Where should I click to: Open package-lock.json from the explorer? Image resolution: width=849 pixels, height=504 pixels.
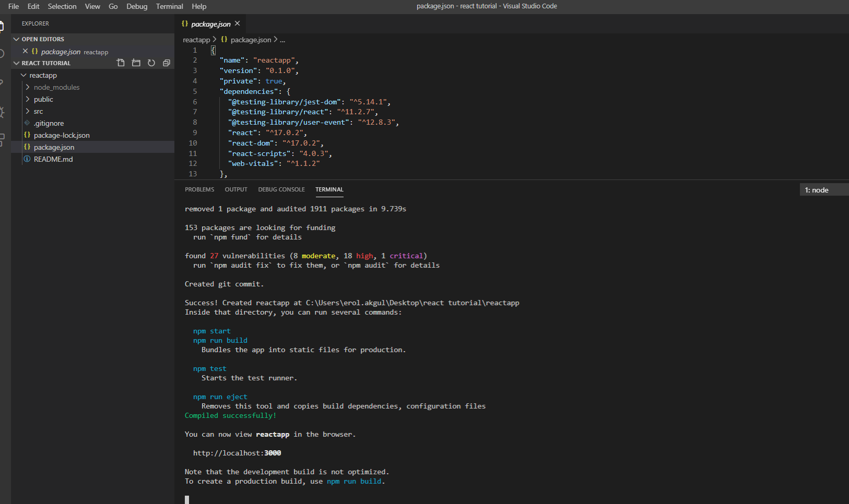click(x=62, y=136)
